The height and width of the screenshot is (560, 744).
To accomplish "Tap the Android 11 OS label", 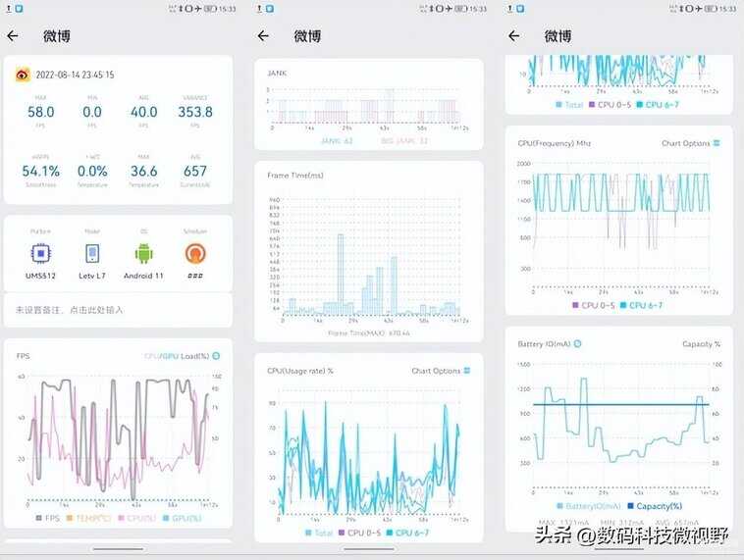I will [x=143, y=276].
